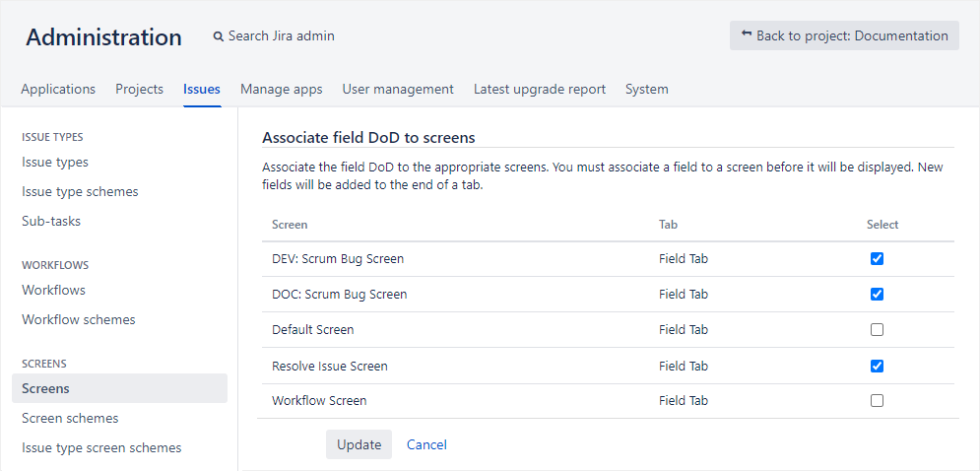Select Issue type screen schemes link

pos(101,447)
